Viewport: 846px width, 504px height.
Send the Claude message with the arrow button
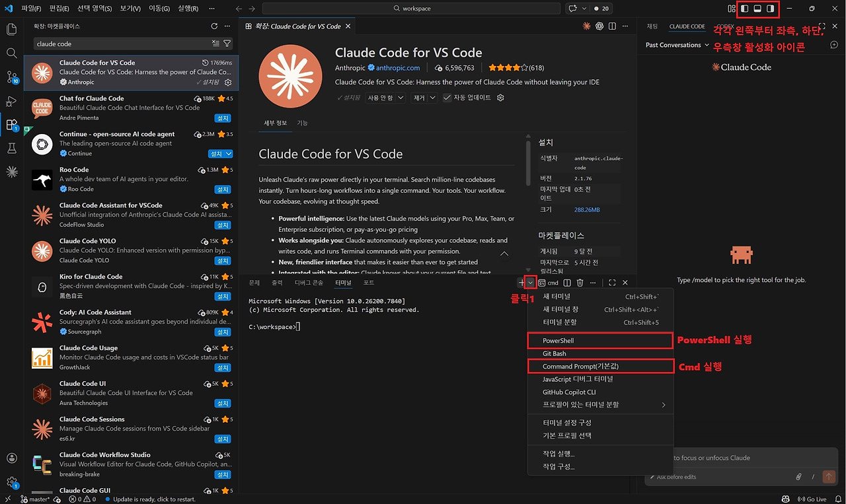pos(829,476)
